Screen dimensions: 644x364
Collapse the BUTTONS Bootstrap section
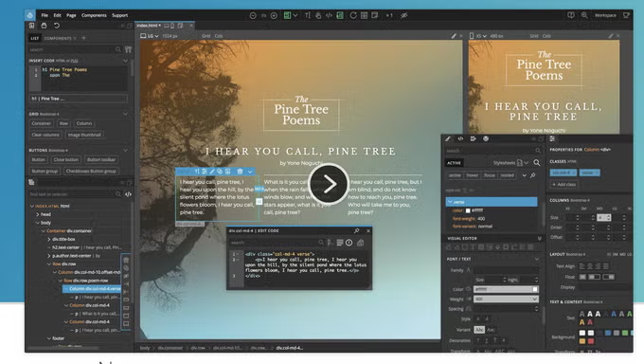pyautogui.click(x=125, y=150)
